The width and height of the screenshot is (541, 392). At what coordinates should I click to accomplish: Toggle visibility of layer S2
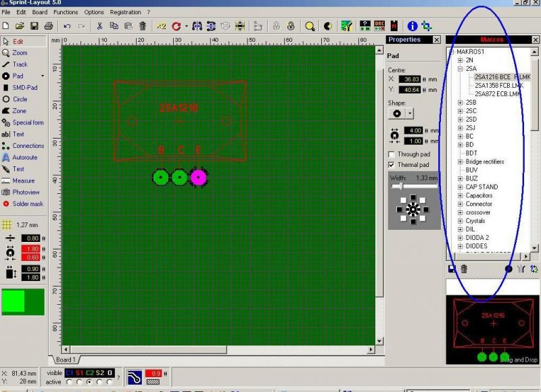point(100,372)
